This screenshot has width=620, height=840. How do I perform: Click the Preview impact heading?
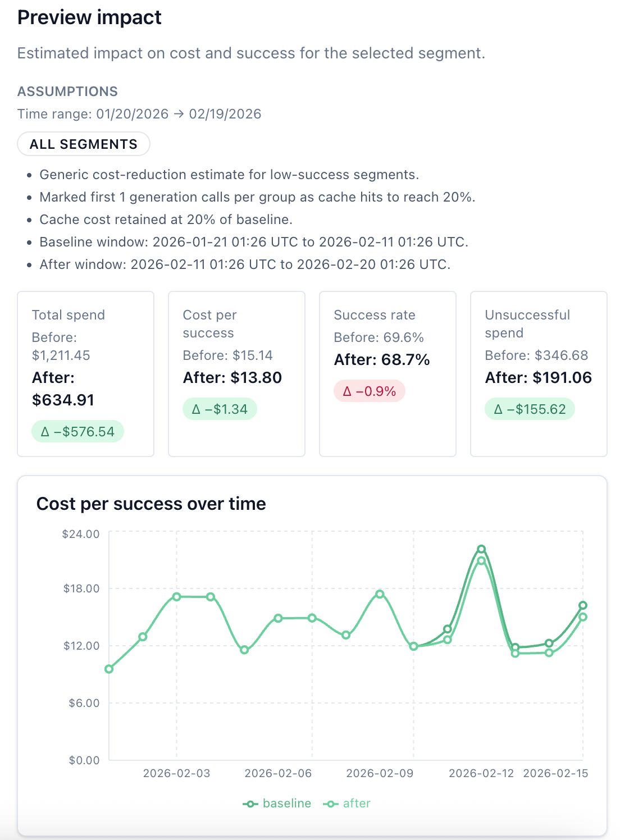tap(89, 17)
